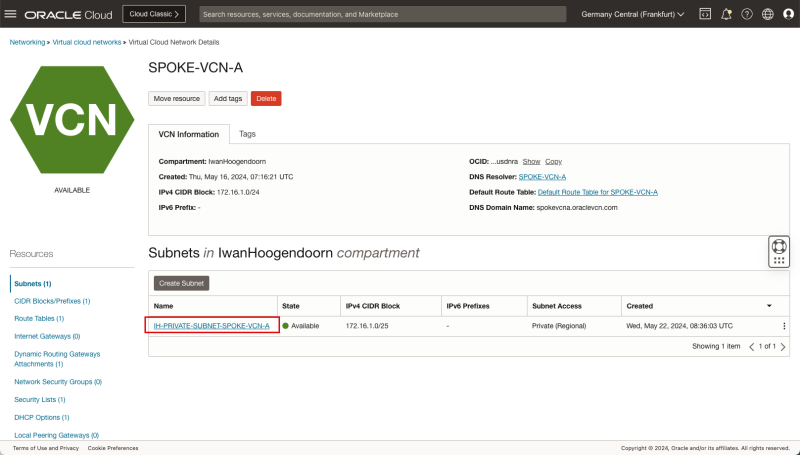
Task: Click the Create Subnet button
Action: pos(182,284)
